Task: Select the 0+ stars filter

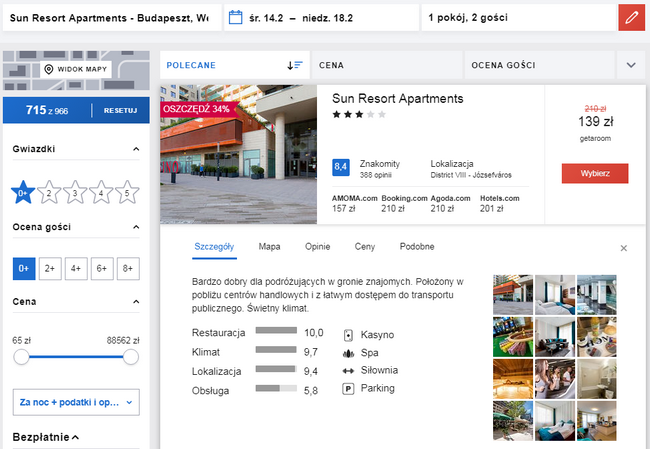Action: pyautogui.click(x=23, y=192)
